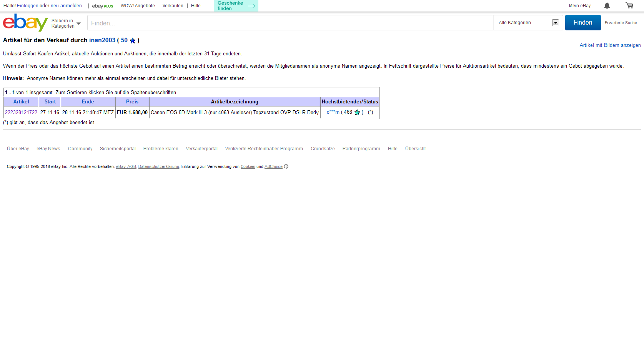Open the Alle Kategorien dropdown
The image size is (644, 349).
(x=528, y=23)
